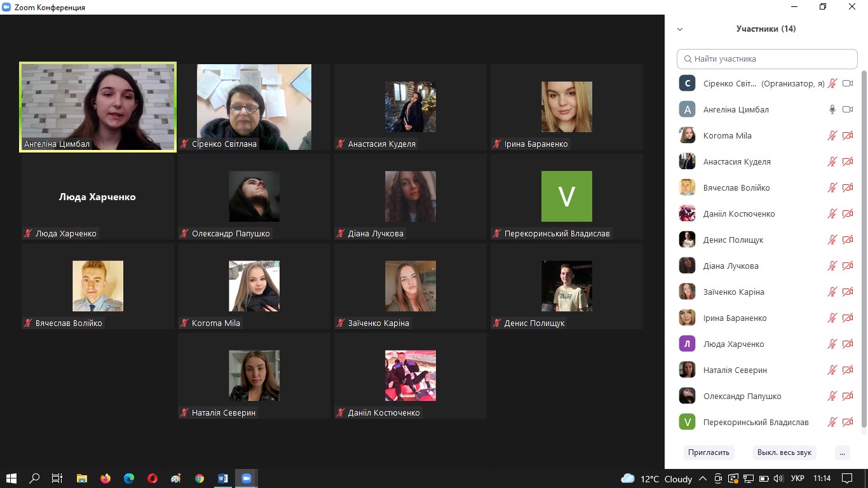
Task: Toggle the disabled camera for Денис Полищук in list
Action: pyautogui.click(x=847, y=240)
